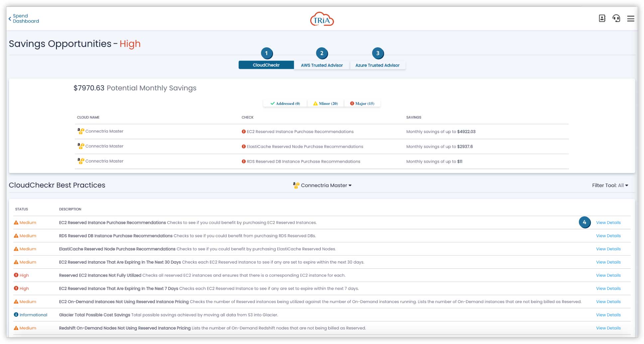Click red alert icon for ElastiCache Reserved Node check
This screenshot has height=344, width=644.
[x=244, y=146]
